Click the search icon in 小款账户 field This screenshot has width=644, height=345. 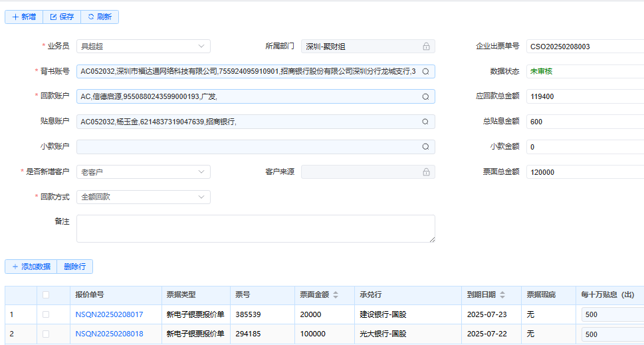pyautogui.click(x=426, y=147)
